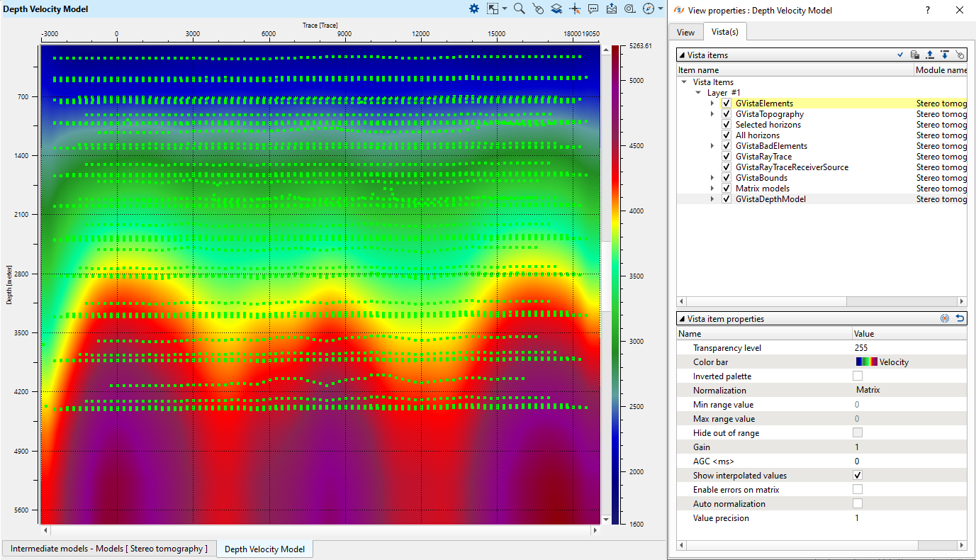Edit the Transparency level value 255
Image resolution: width=976 pixels, height=560 pixels.
pos(861,348)
